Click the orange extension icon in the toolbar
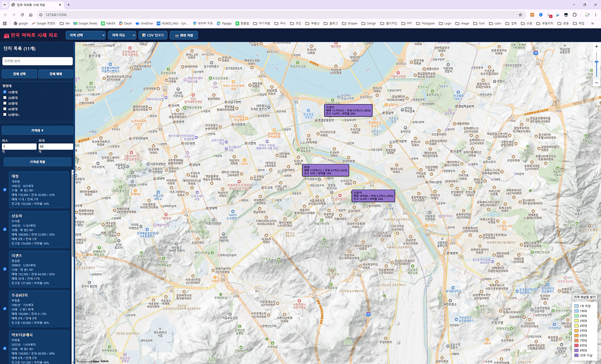The width and height of the screenshot is (601, 364). 532,15
